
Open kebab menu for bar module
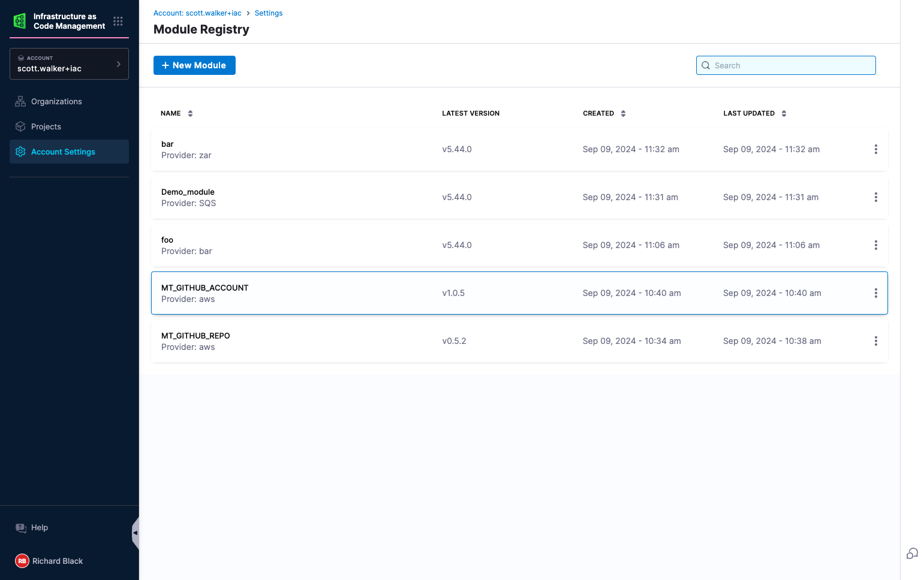pos(875,149)
